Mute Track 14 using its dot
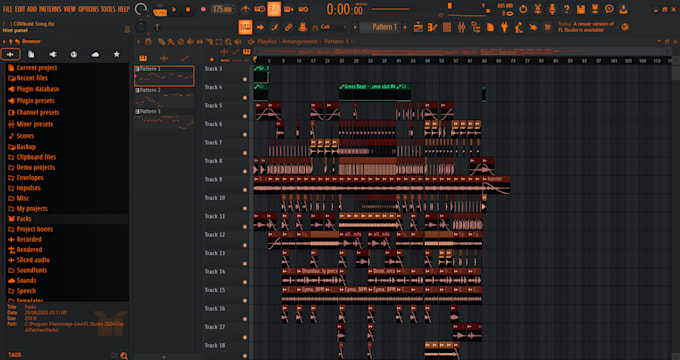 click(x=245, y=282)
